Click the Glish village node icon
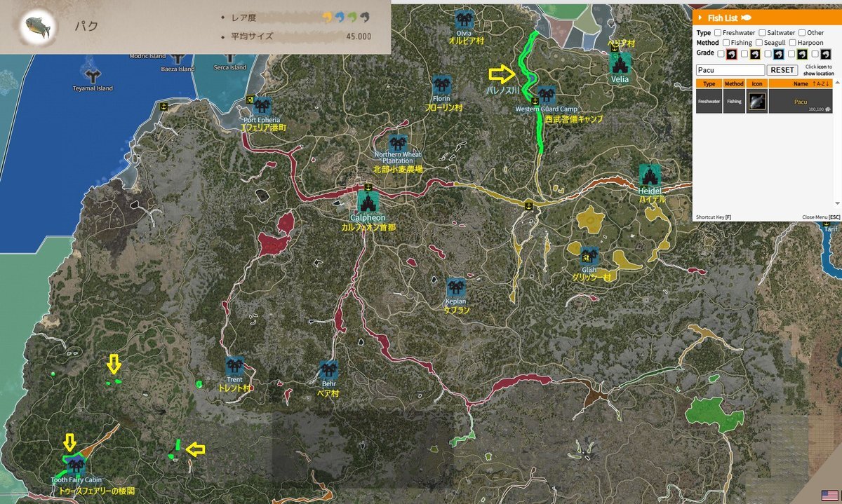The width and height of the screenshot is (842, 504). (589, 256)
